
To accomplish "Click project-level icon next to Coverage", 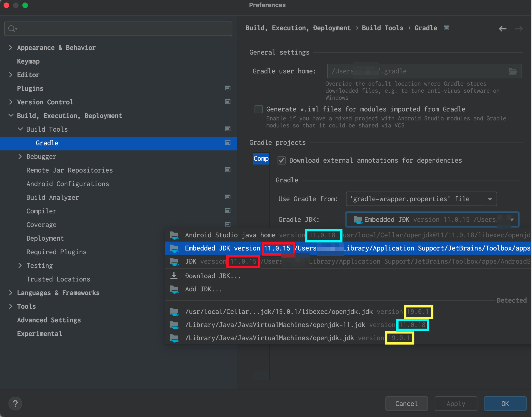I will (x=228, y=224).
